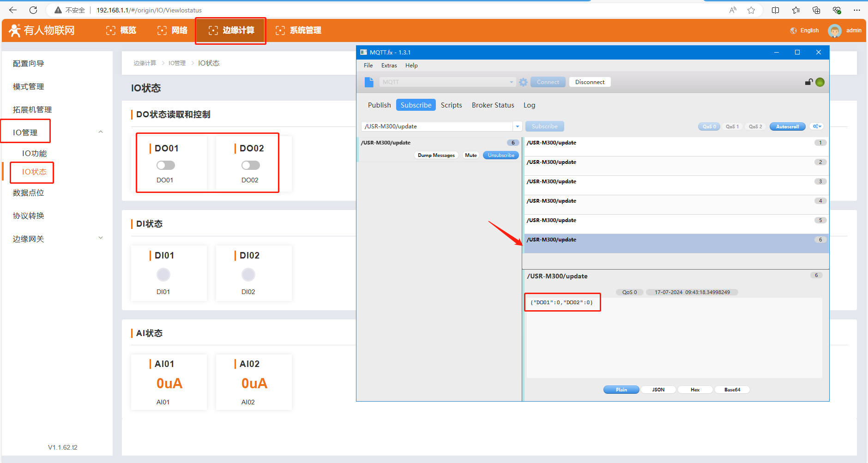
Task: Open the topic dropdown for /USR-M300/update
Action: pyautogui.click(x=518, y=126)
